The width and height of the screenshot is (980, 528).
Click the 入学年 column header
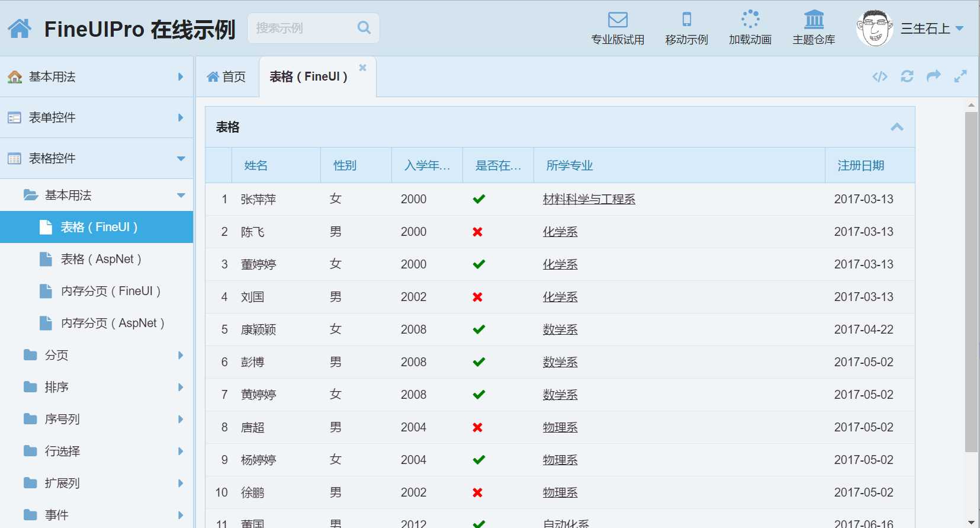[427, 165]
